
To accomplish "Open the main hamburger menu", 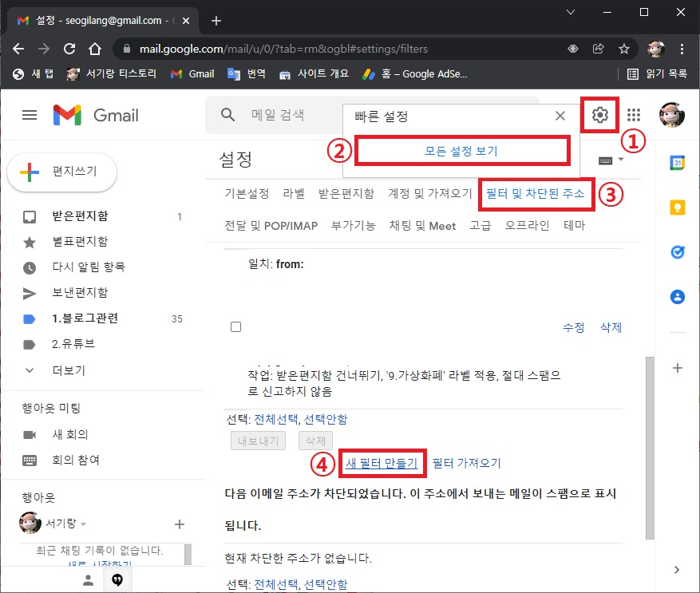I will (x=30, y=115).
